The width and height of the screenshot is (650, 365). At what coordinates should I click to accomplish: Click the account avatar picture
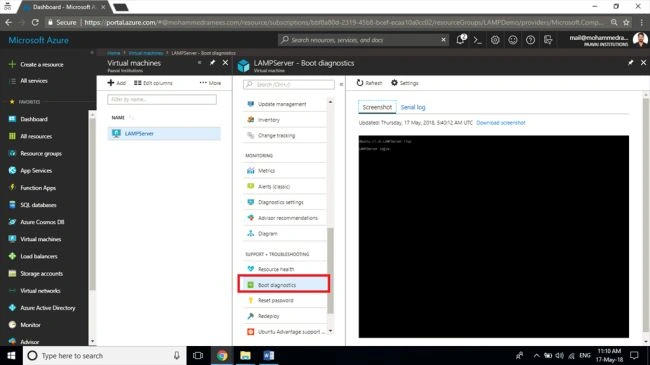click(640, 40)
